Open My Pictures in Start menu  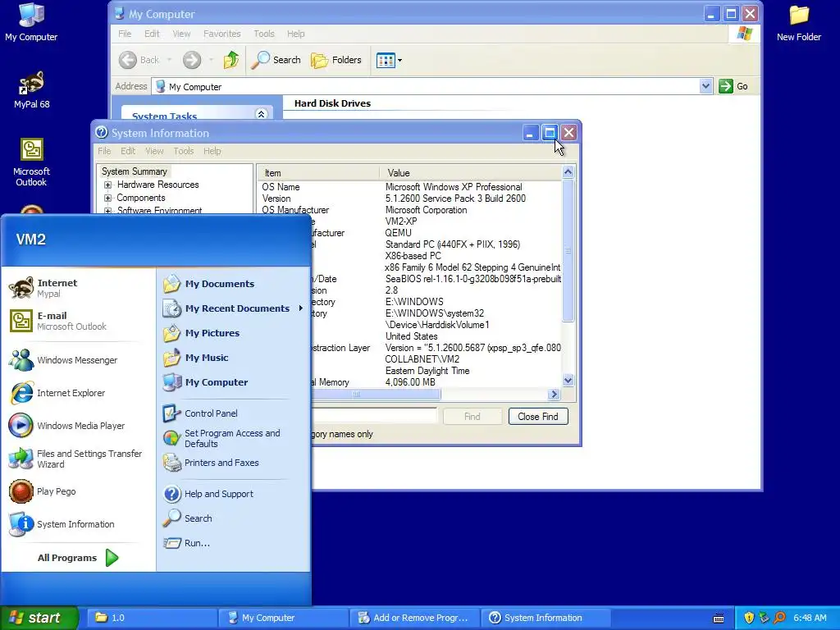tap(233, 333)
